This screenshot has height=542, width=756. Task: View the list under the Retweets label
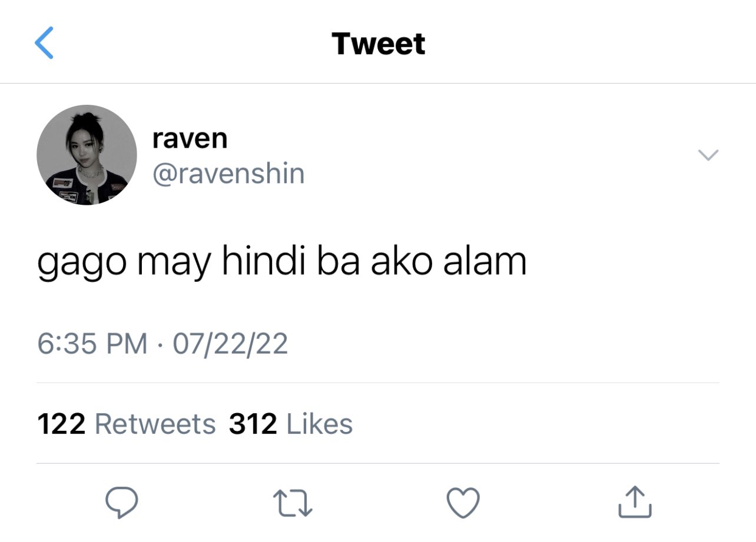(155, 424)
